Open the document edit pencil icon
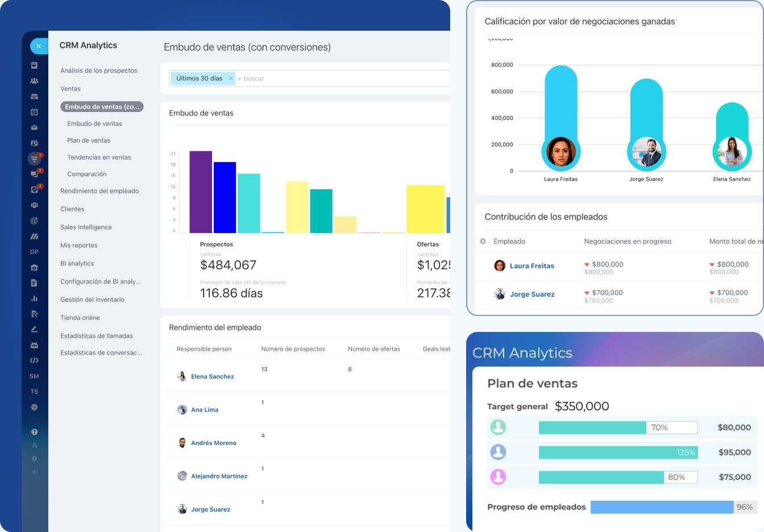The image size is (764, 532). coord(34,314)
